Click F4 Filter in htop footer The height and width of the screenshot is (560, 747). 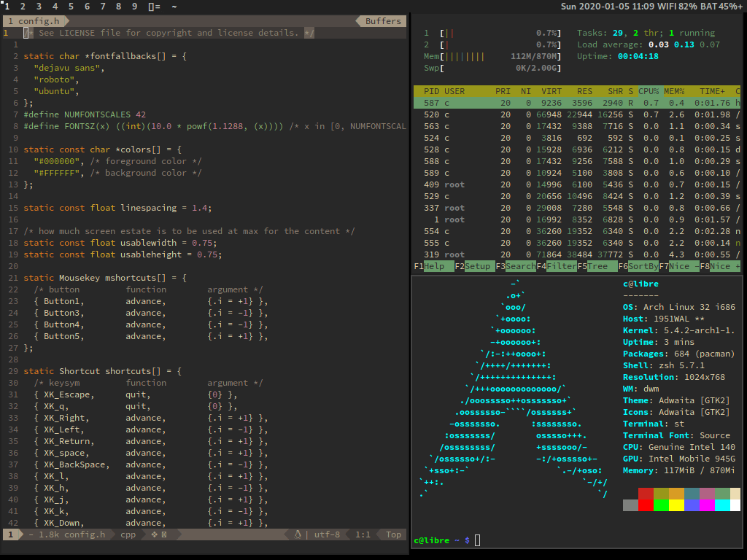(x=557, y=266)
